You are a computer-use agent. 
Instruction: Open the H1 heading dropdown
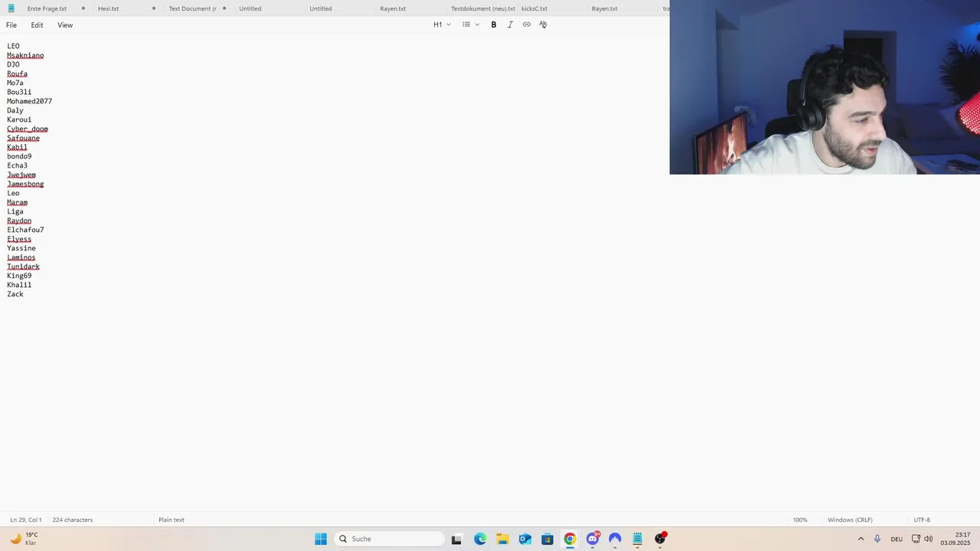pyautogui.click(x=442, y=24)
